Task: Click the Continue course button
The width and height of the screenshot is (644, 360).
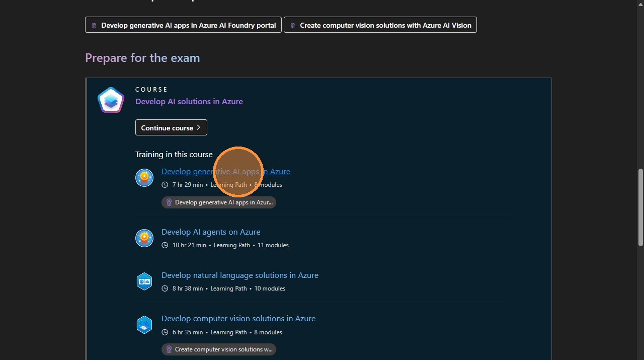Action: tap(171, 127)
